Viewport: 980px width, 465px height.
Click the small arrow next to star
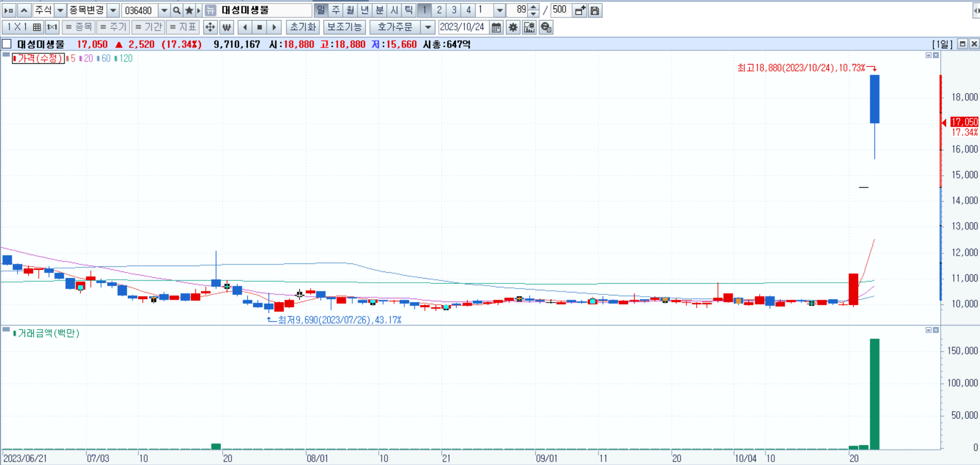[199, 11]
